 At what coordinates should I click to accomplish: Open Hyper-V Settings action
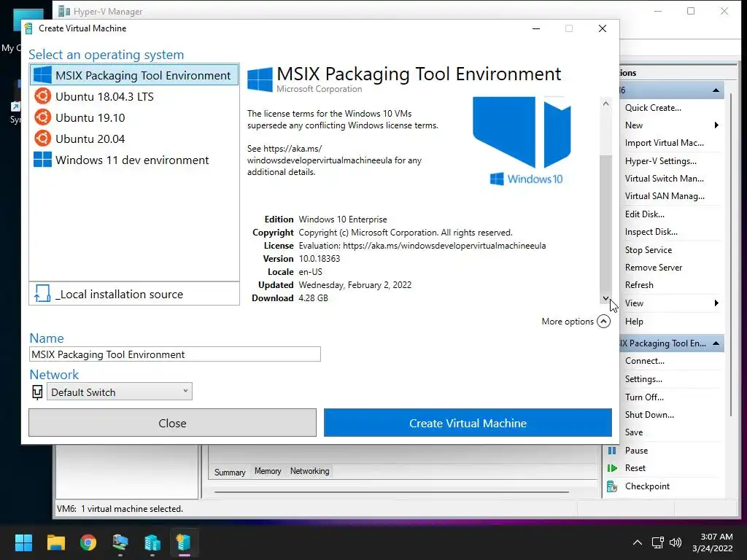coord(660,161)
